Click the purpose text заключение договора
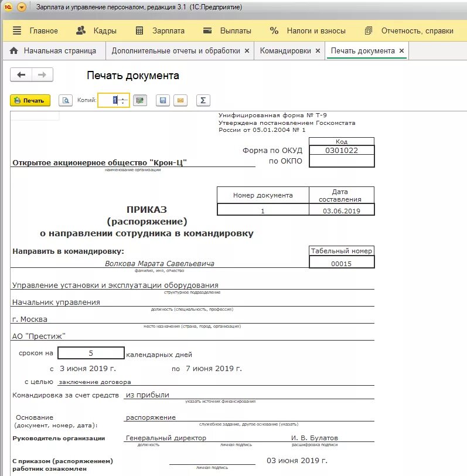Viewport: 467px width, 476px height. click(95, 382)
